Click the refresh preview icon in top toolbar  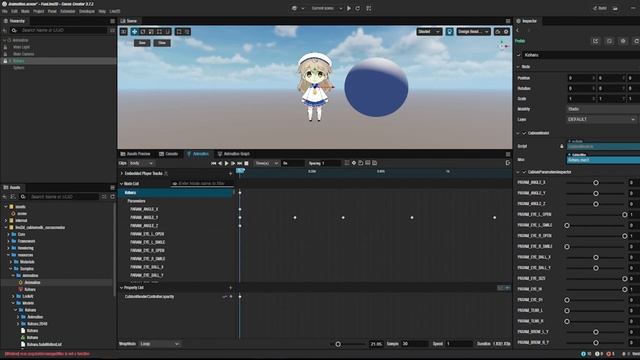[x=358, y=8]
